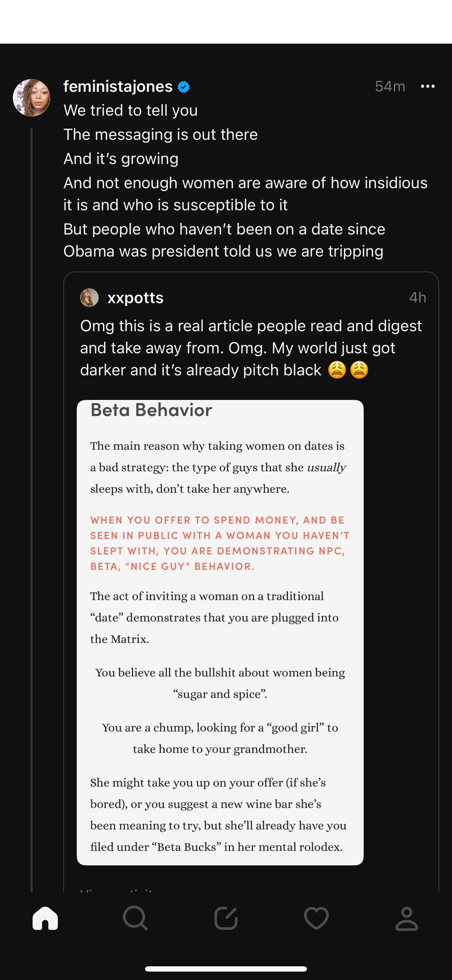Tap the vertical thread line under avatar
Screen dimensions: 452x980
pos(32,495)
